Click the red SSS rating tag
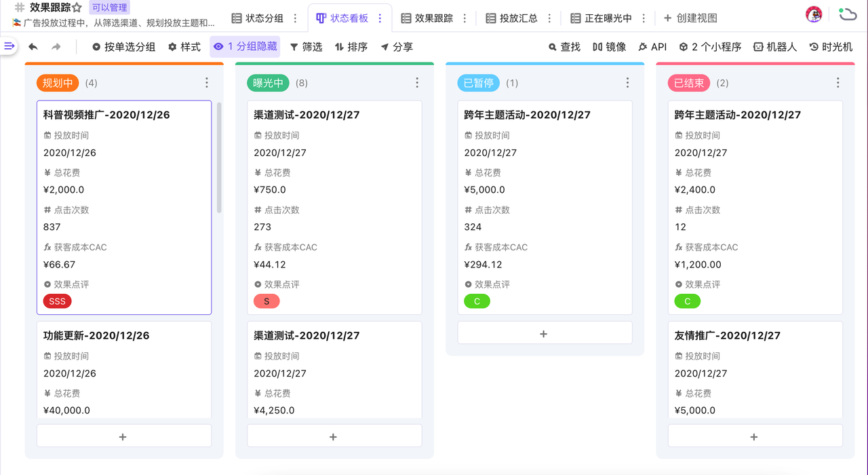The width and height of the screenshot is (868, 475). [x=57, y=301]
